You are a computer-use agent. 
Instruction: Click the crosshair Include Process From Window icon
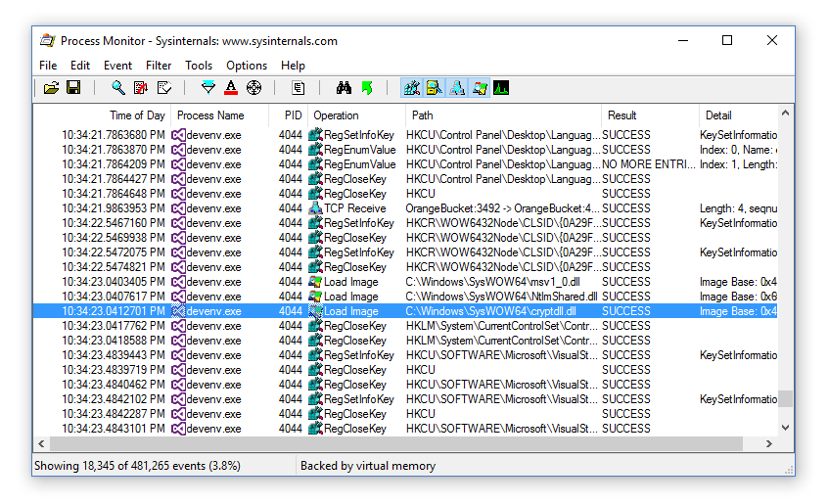(x=254, y=88)
